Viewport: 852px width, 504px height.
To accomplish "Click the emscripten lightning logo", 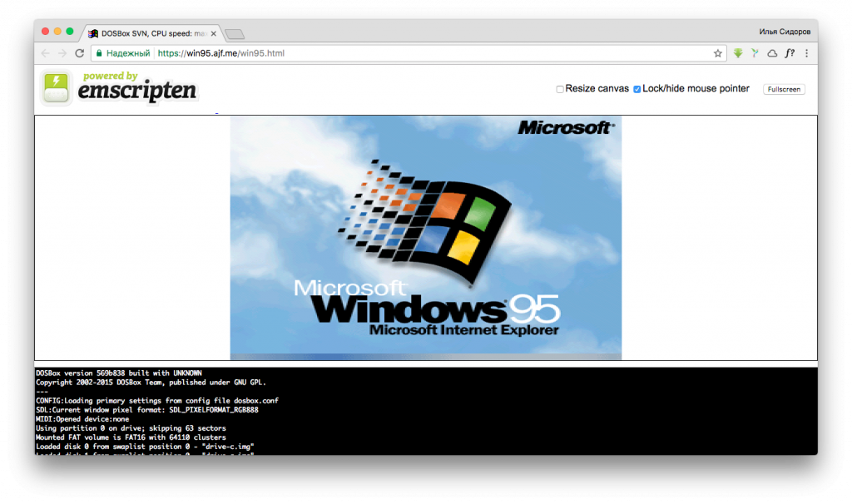I will [x=55, y=87].
